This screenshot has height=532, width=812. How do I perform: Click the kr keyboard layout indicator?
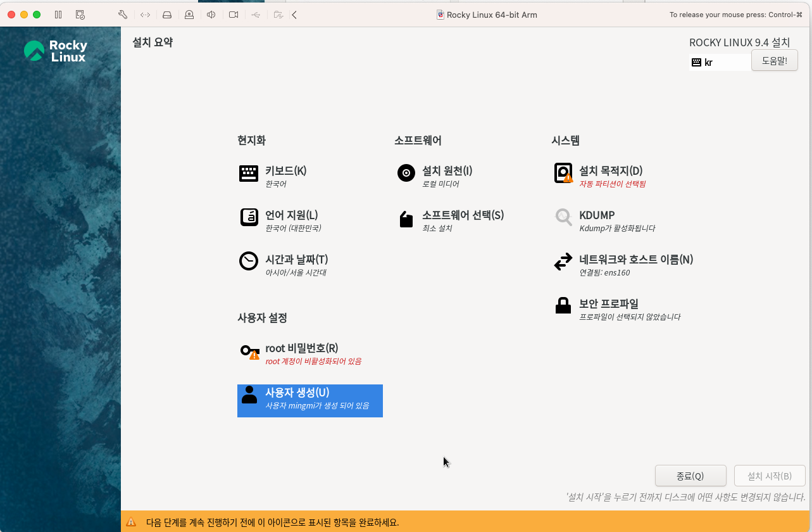[x=719, y=62]
